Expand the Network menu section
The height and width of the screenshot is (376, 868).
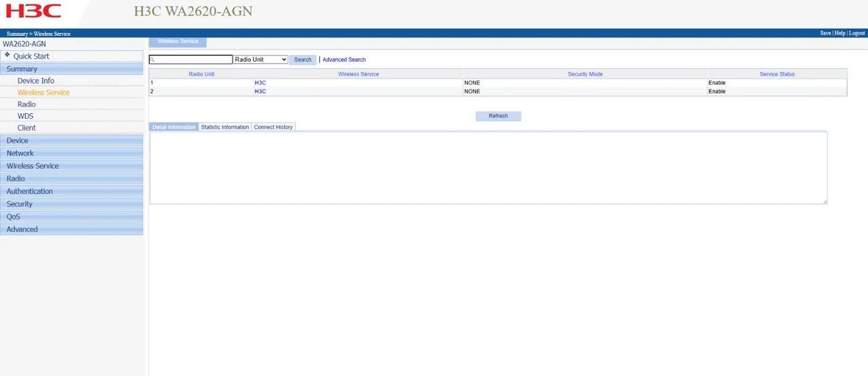pos(20,153)
